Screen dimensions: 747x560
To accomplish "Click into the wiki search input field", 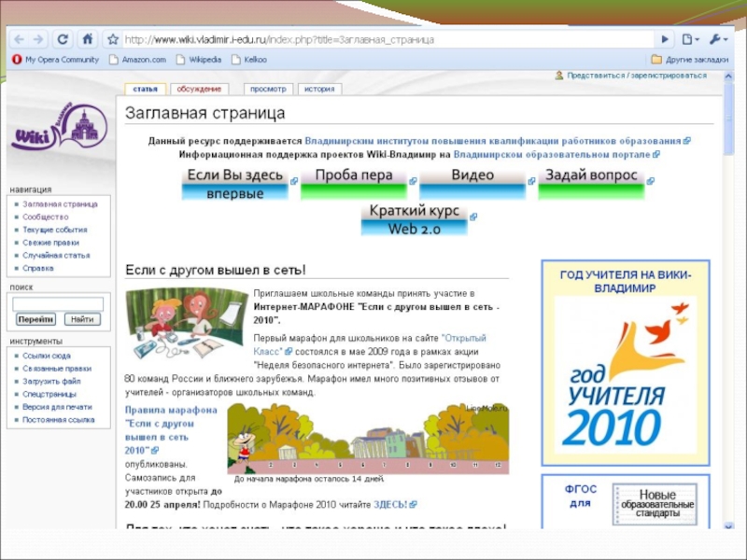I will click(58, 303).
